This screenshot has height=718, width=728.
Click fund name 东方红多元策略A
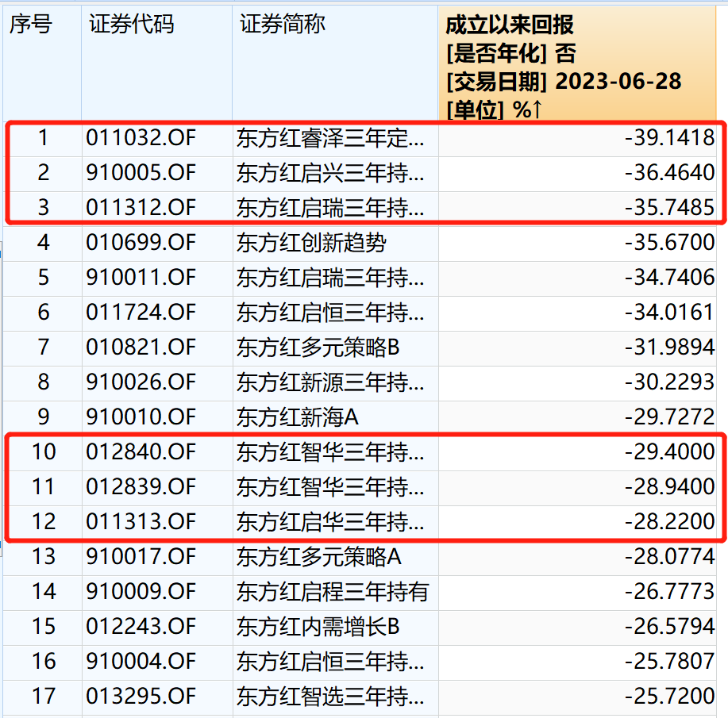click(319, 556)
